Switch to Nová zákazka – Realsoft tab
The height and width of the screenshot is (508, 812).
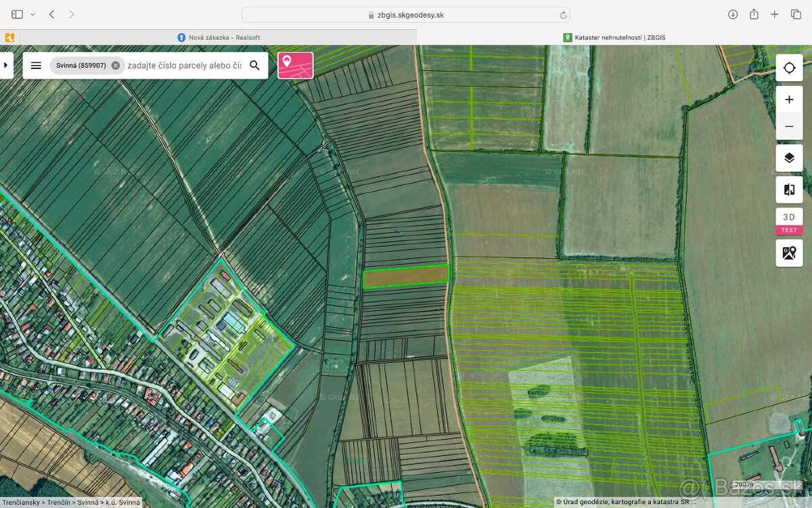[219, 37]
